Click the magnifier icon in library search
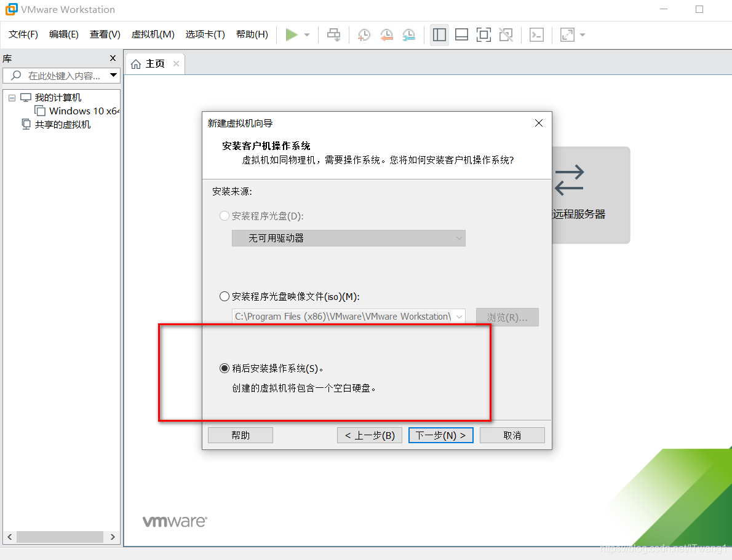 [x=17, y=75]
